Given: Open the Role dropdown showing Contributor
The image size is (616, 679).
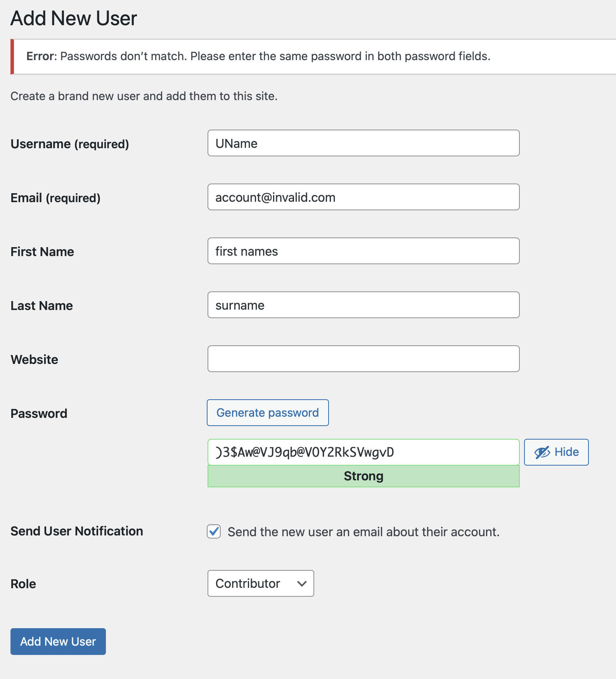Looking at the screenshot, I should 261,584.
